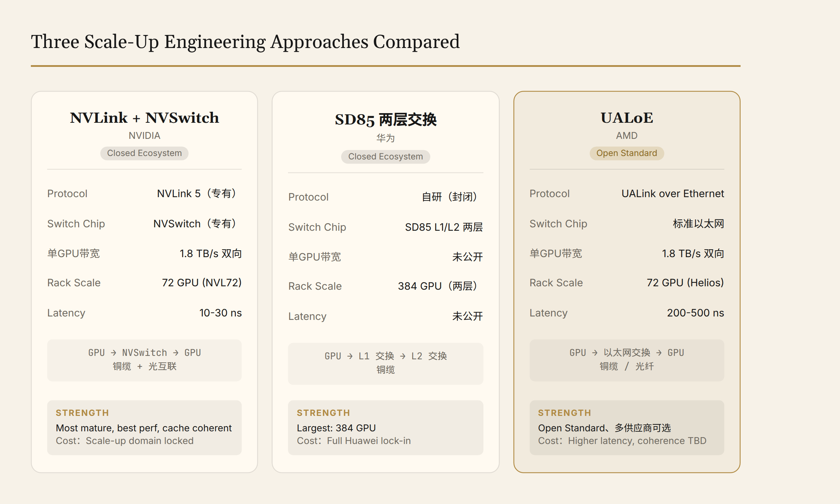Click the '铜缆 / 光纤' cabling text
Screen dimensions: 840x504
pos(627,367)
